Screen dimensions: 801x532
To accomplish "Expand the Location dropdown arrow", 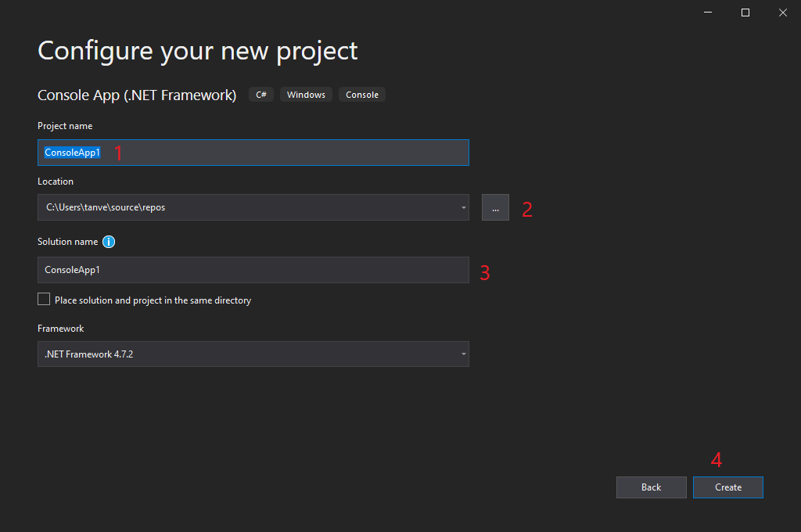I will (x=463, y=208).
